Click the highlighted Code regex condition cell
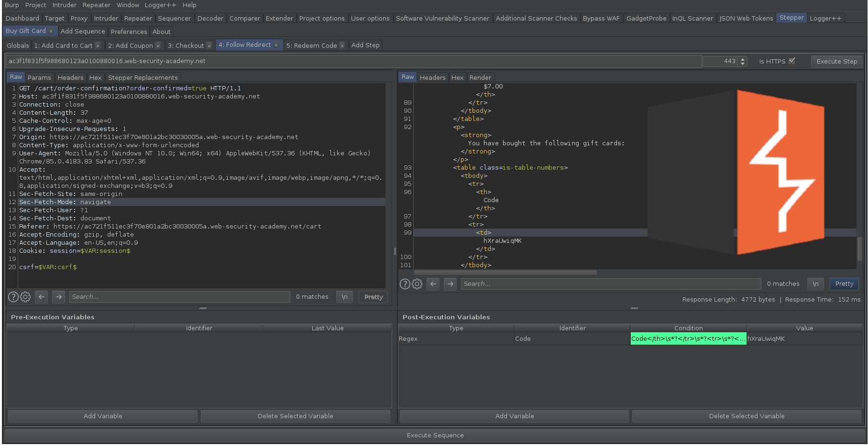The image size is (868, 446). pyautogui.click(x=688, y=338)
